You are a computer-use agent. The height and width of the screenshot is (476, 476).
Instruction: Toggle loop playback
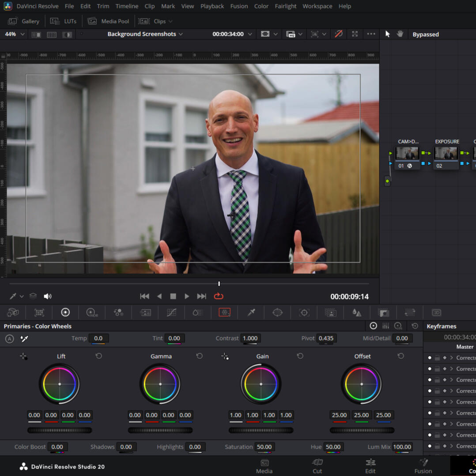pos(219,296)
